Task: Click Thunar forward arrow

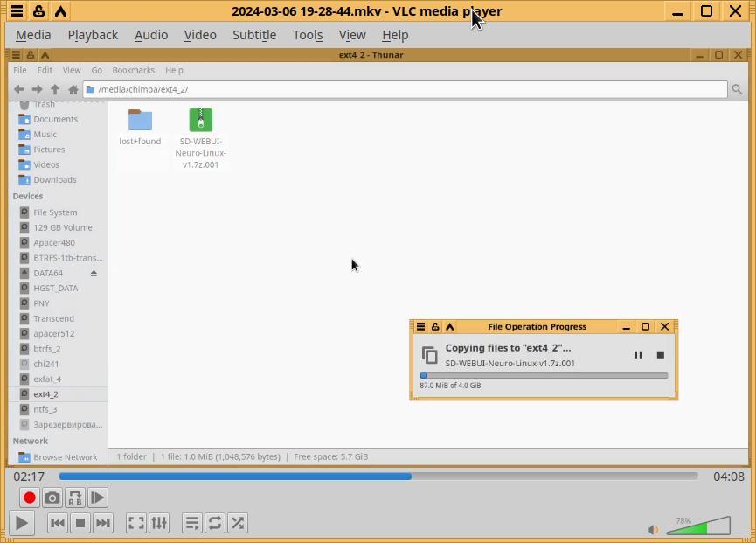Action: 37,89
